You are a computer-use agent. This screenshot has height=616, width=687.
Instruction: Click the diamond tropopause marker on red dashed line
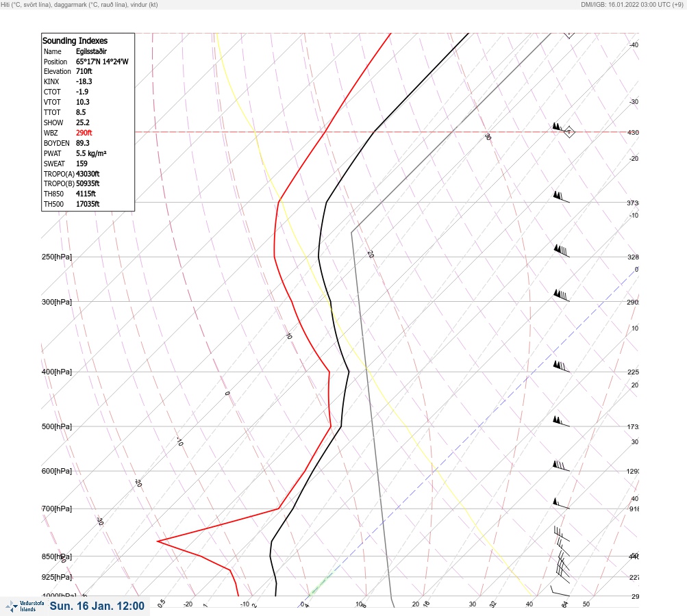pyautogui.click(x=569, y=132)
